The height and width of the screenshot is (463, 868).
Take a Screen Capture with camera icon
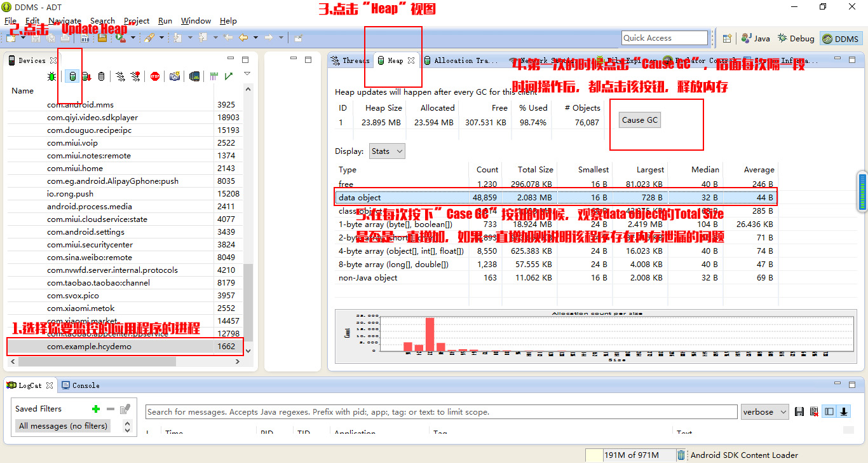point(174,77)
